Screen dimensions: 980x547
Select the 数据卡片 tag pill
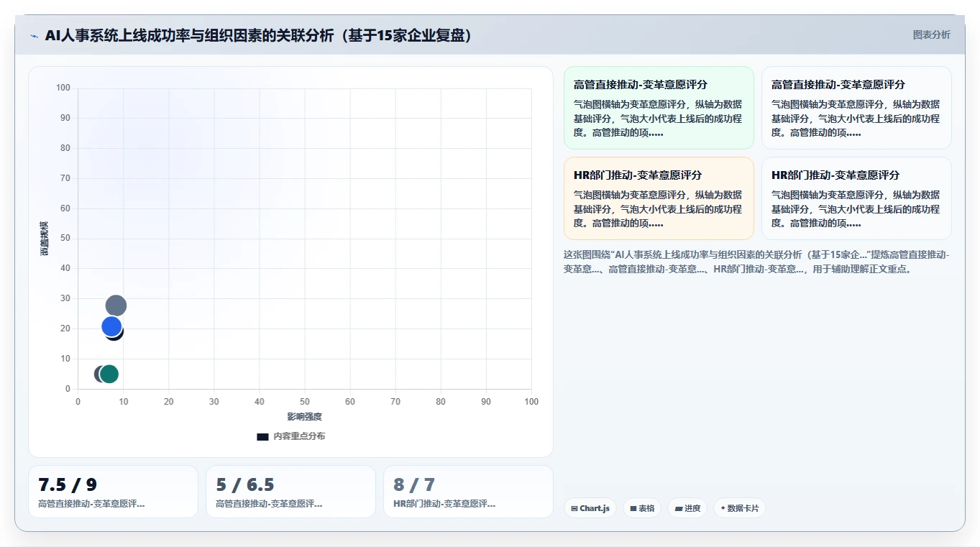pos(740,508)
